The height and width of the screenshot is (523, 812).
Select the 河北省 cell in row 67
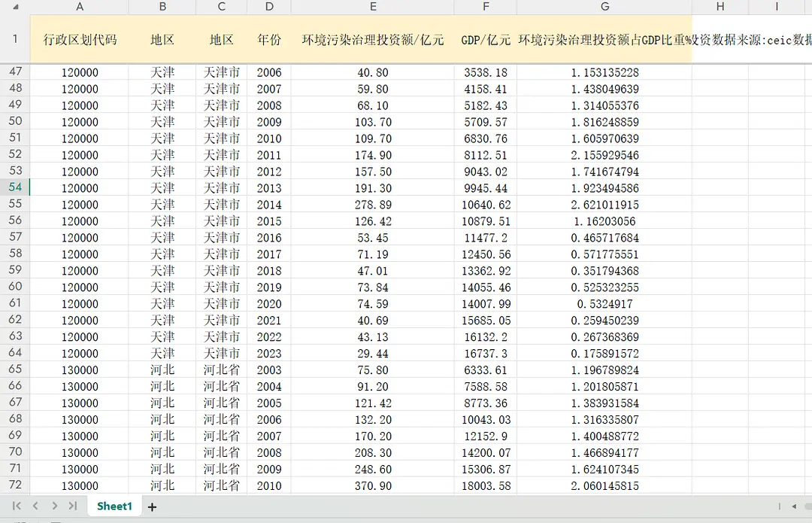point(222,403)
